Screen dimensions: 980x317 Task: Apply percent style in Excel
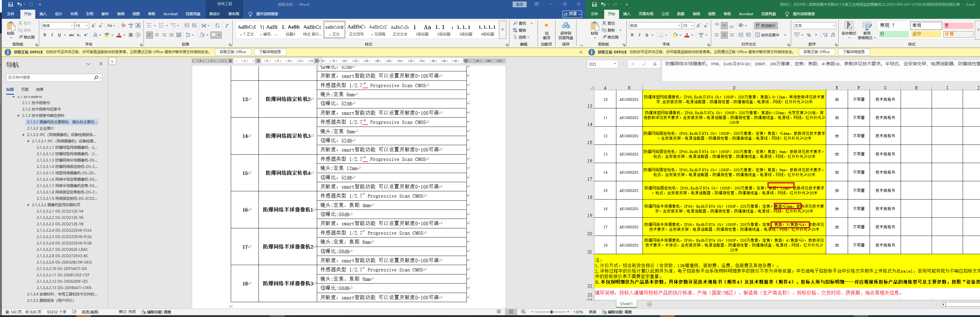809,35
